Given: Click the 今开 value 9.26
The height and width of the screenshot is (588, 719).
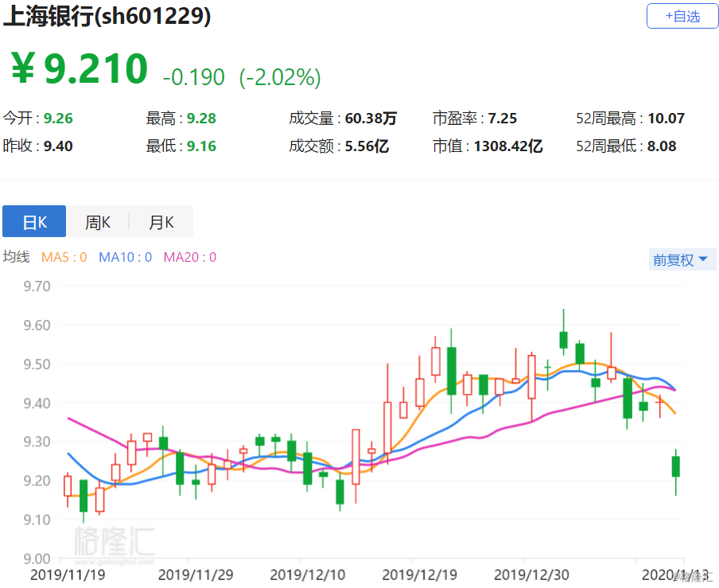Looking at the screenshot, I should coord(58,119).
